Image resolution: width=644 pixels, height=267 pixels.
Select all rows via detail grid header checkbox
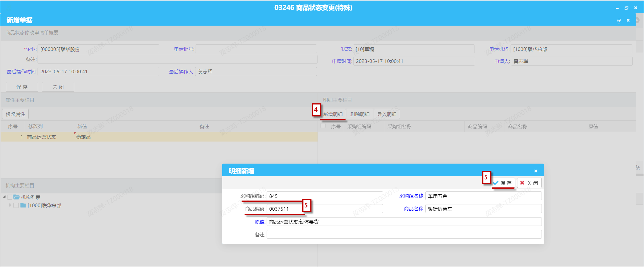click(x=323, y=126)
